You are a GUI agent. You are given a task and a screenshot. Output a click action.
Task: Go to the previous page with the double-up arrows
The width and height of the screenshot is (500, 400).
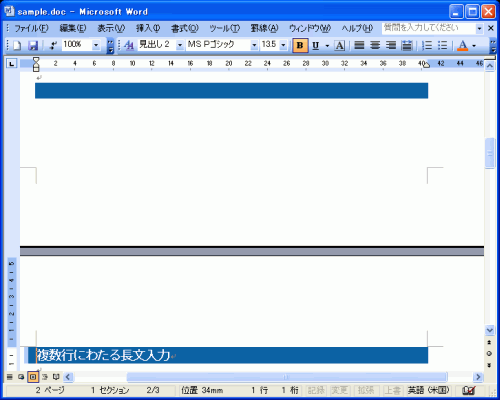pyautogui.click(x=489, y=342)
